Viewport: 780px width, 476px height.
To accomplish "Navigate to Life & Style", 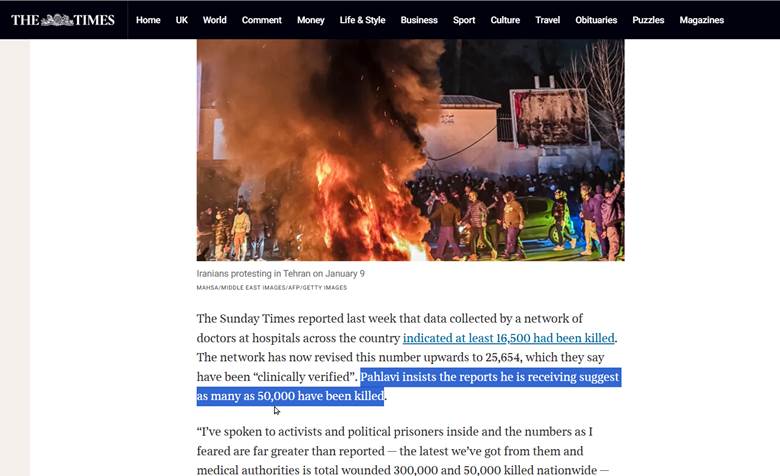I will [x=362, y=20].
